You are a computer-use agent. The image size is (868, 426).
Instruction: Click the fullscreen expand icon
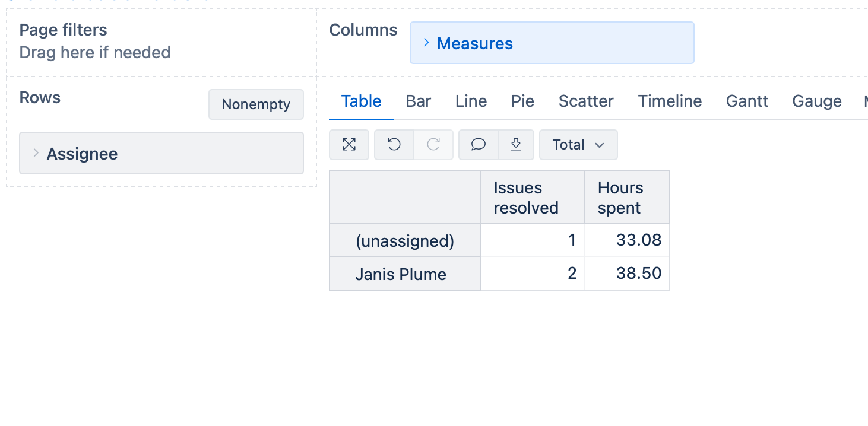coord(349,145)
